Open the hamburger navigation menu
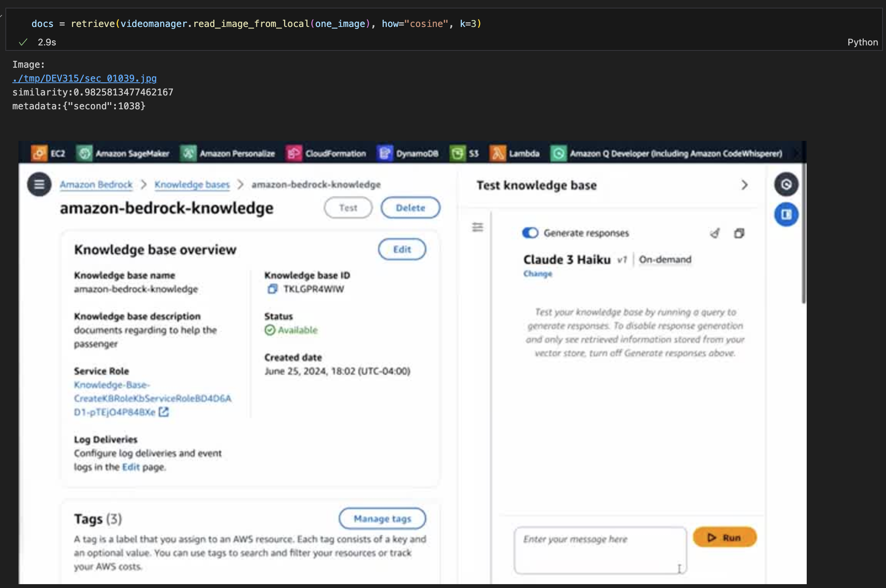This screenshot has width=886, height=588. click(39, 185)
